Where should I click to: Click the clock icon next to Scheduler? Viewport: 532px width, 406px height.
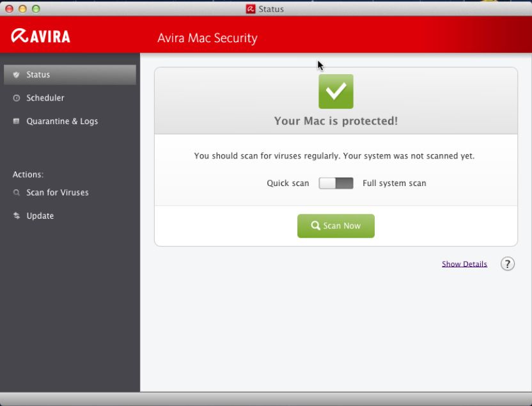(16, 98)
